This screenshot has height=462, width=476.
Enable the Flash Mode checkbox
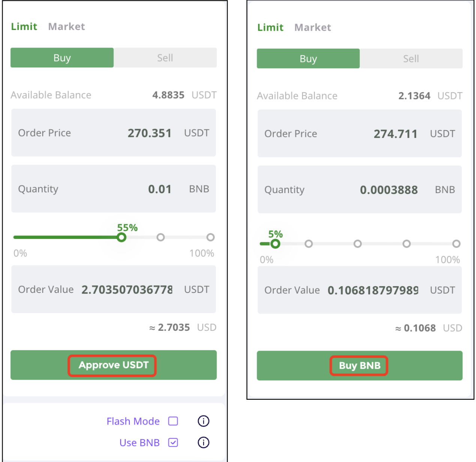[x=173, y=421]
